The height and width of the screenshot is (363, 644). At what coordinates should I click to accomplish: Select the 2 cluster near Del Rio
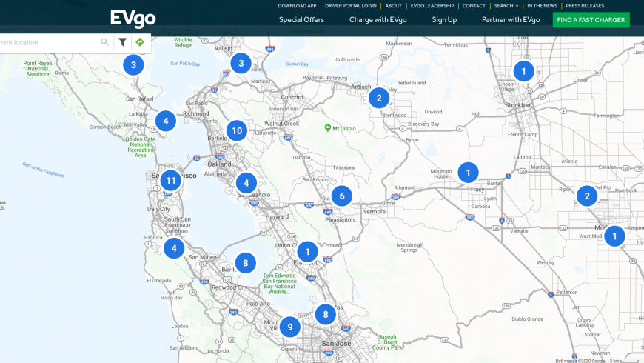587,196
